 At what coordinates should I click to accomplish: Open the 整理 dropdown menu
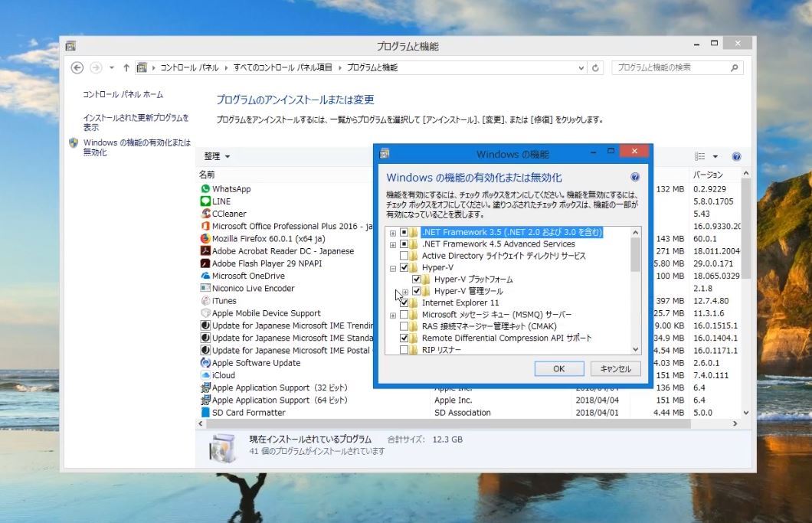217,156
